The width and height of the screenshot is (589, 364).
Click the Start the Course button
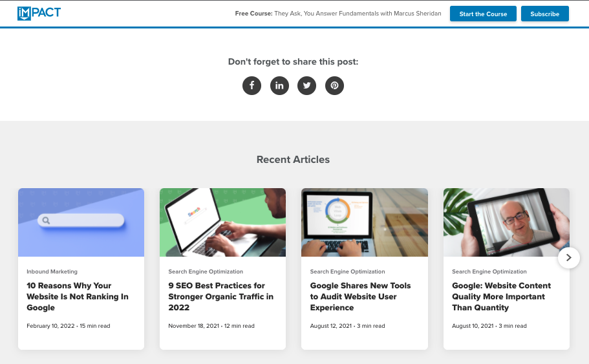pos(483,14)
